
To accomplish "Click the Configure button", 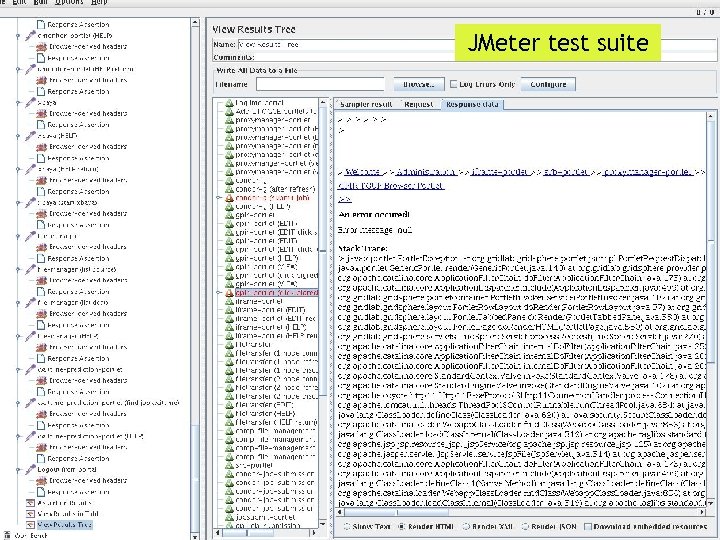I will [548, 84].
